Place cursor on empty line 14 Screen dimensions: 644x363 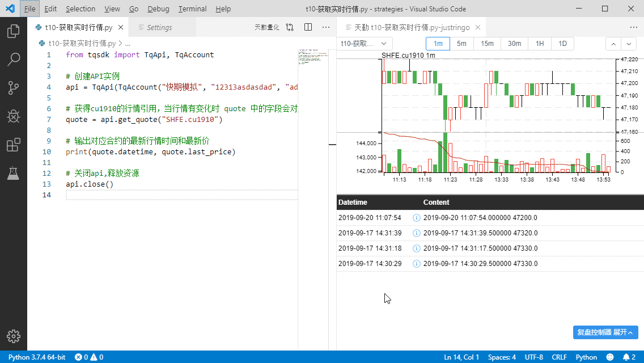(182, 195)
